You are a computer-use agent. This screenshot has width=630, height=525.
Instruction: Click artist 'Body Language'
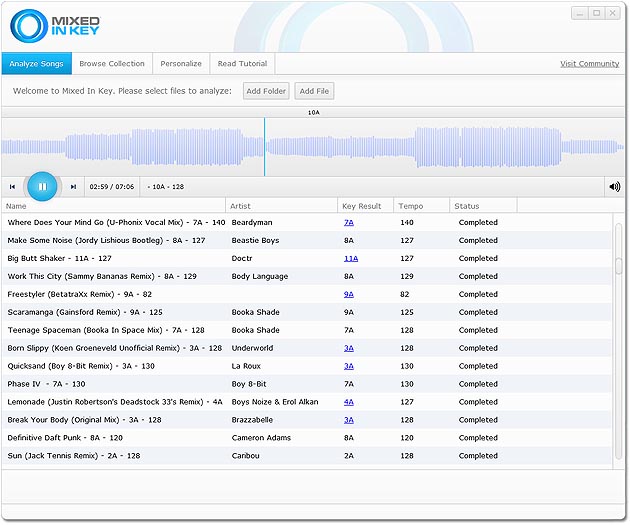tap(260, 277)
